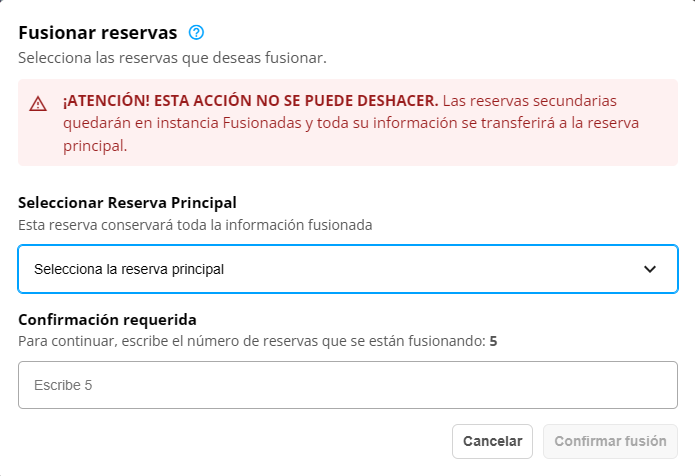
Task: Focus the 'Escribe 5' confirmation input
Action: (x=348, y=385)
